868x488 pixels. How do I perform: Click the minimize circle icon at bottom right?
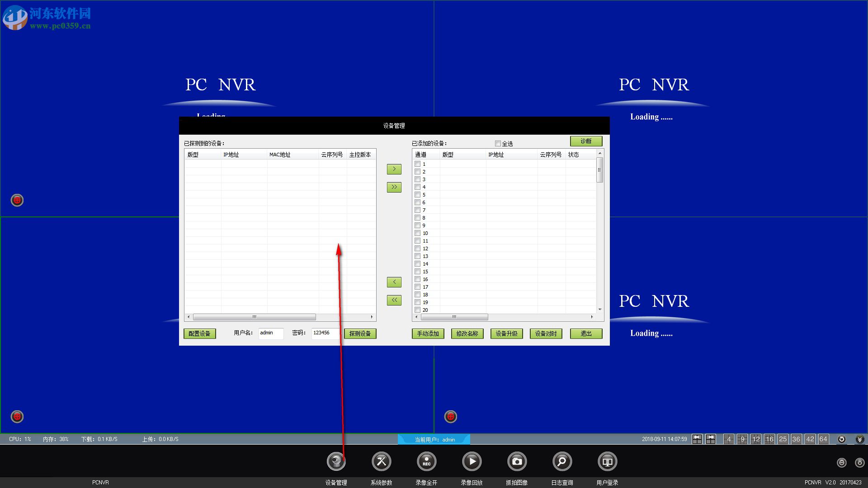click(842, 463)
